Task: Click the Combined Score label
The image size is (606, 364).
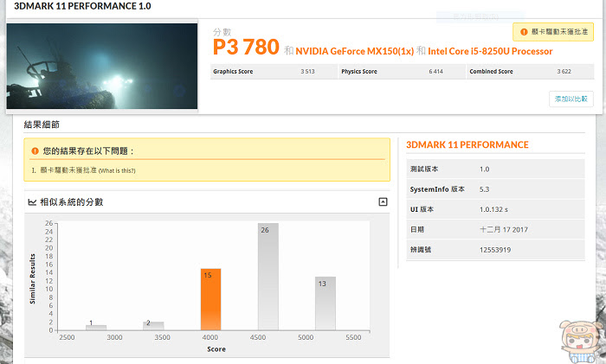Action: pyautogui.click(x=491, y=72)
